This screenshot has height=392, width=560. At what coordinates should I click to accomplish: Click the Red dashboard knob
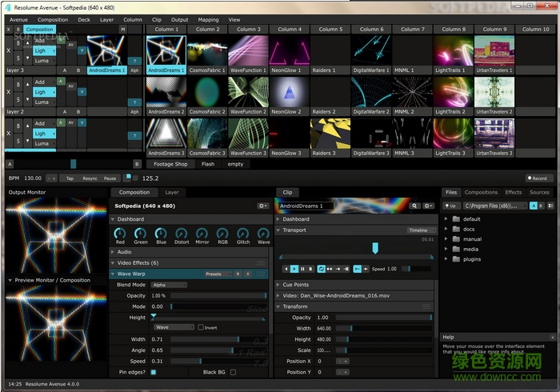[x=120, y=233]
